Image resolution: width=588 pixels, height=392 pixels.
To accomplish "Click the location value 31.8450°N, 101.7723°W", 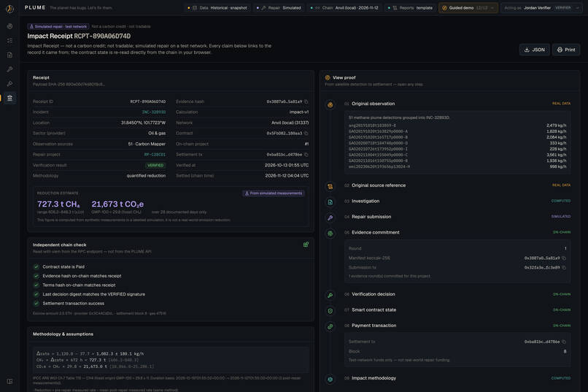I will (143, 123).
